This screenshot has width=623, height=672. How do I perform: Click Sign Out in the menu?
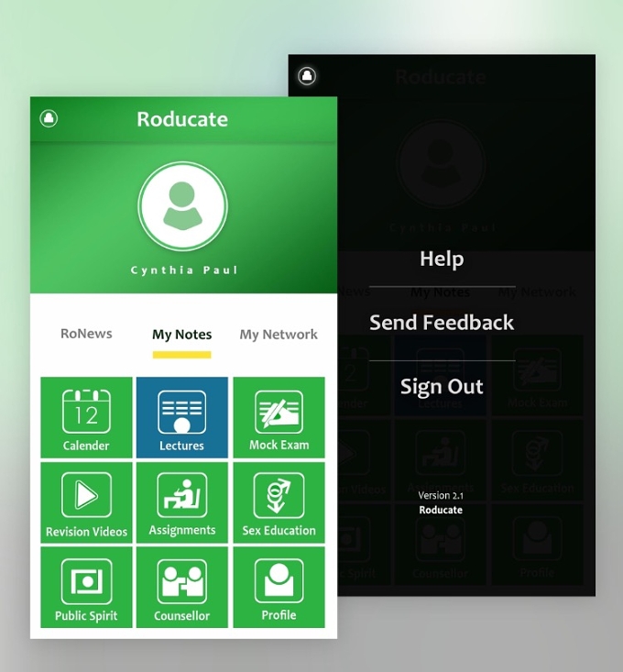point(442,387)
